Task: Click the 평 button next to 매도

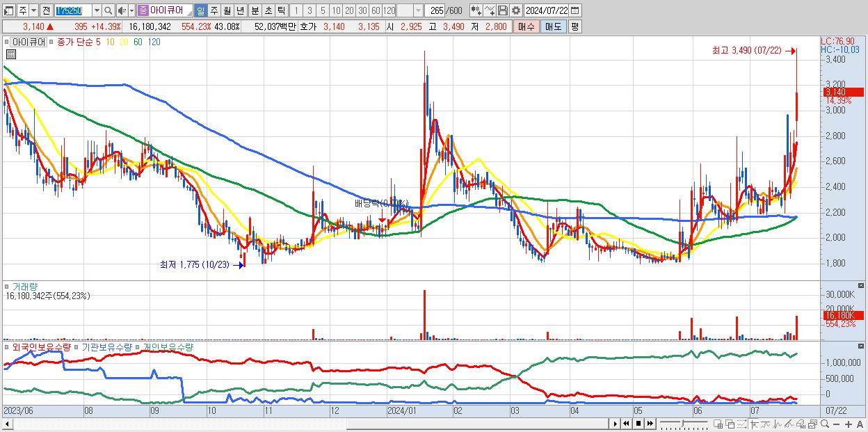Action: click(x=575, y=26)
